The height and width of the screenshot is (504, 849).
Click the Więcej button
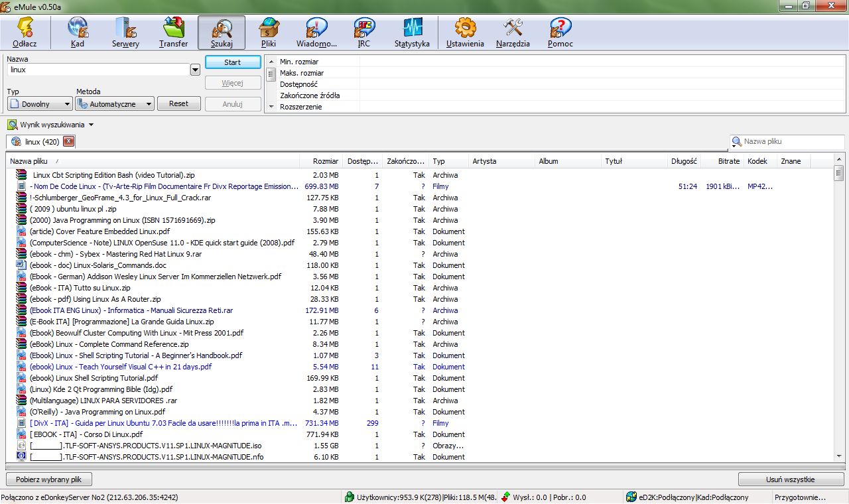click(233, 83)
